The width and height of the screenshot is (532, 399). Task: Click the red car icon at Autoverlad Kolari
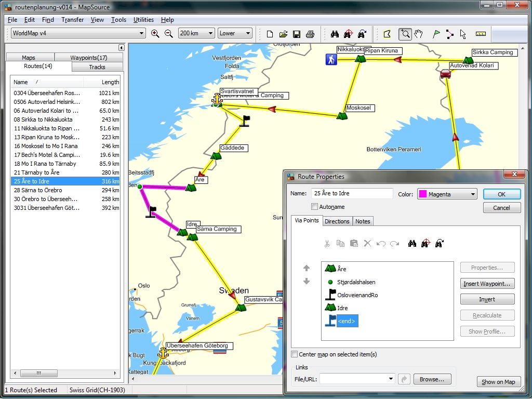pyautogui.click(x=445, y=74)
